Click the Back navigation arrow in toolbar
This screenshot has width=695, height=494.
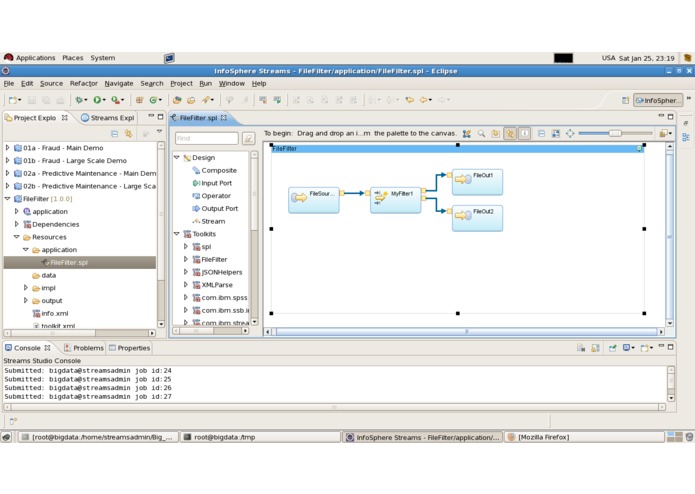point(424,100)
